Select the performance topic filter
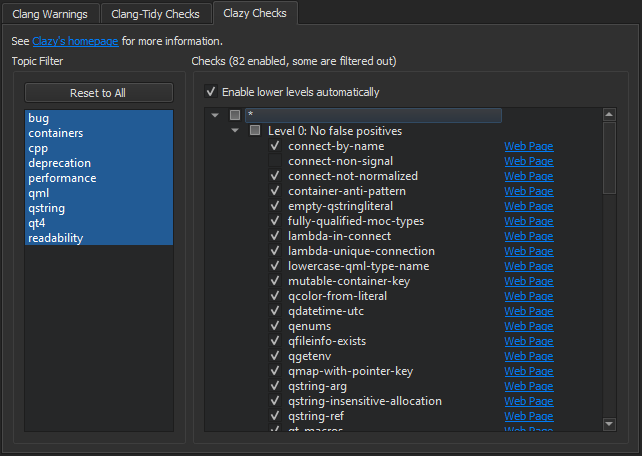642x456 pixels. 62,178
